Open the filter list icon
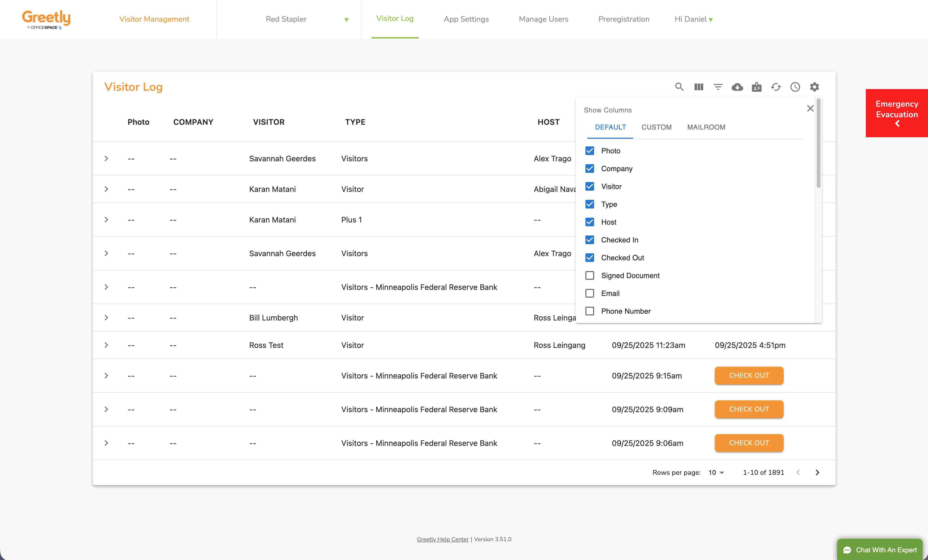The height and width of the screenshot is (560, 928). pyautogui.click(x=718, y=87)
